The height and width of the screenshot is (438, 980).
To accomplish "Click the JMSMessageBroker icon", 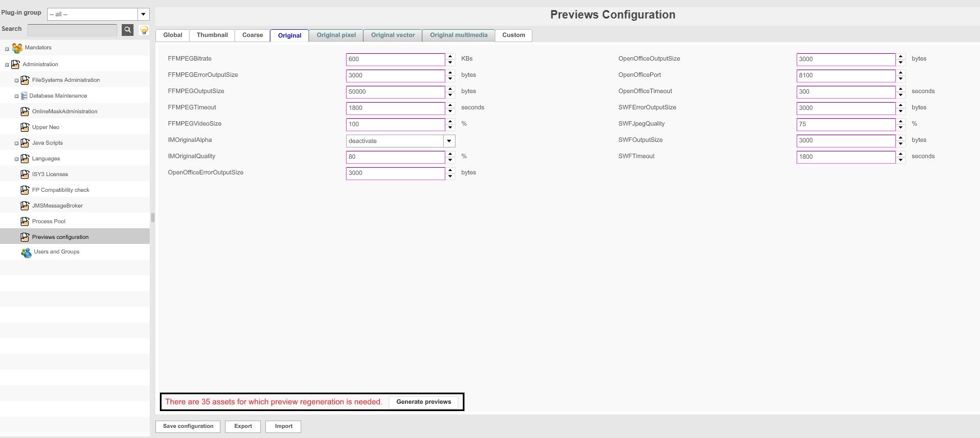I will pos(25,206).
